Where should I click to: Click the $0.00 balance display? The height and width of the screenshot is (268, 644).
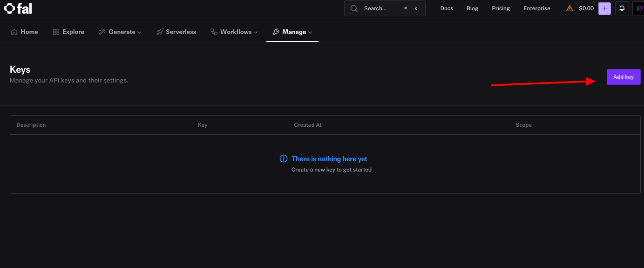click(586, 8)
